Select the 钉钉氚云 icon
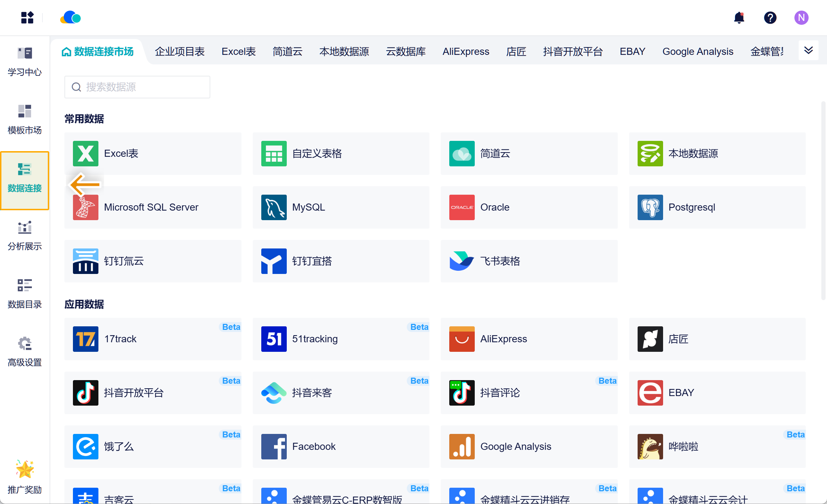 [86, 261]
